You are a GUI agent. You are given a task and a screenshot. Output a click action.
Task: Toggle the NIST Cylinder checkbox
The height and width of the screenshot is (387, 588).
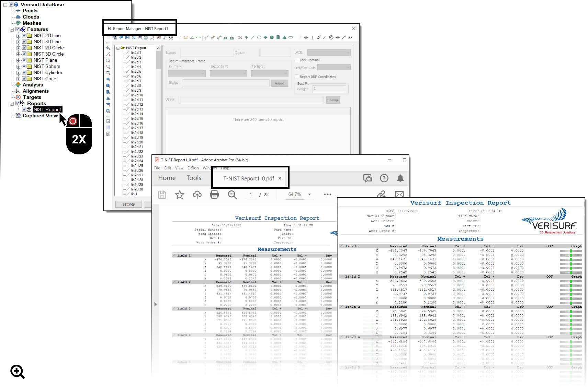click(x=24, y=72)
